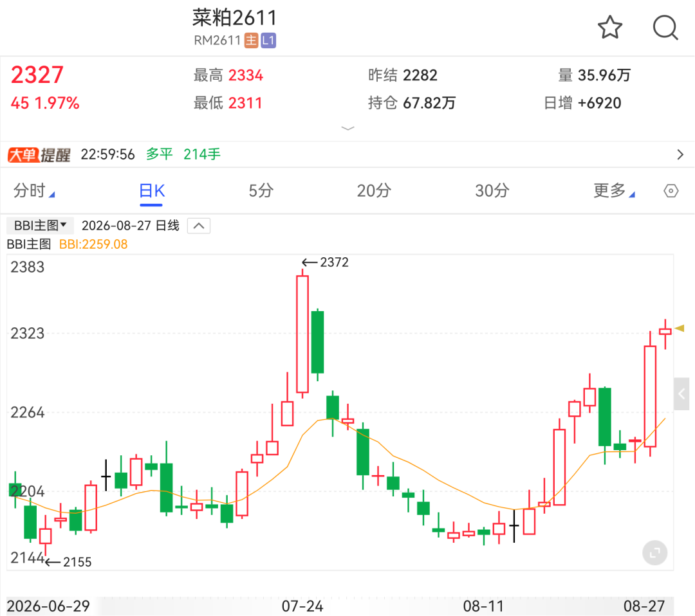
Task: Expand quote details down chevron
Action: 347,129
